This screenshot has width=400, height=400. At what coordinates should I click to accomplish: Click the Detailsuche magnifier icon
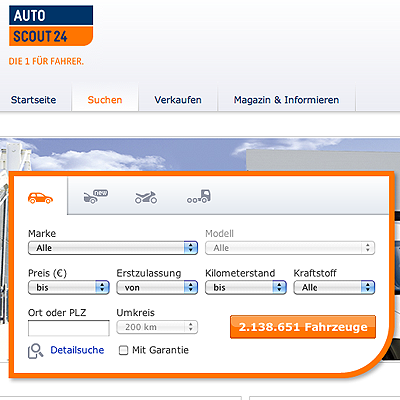[35, 351]
